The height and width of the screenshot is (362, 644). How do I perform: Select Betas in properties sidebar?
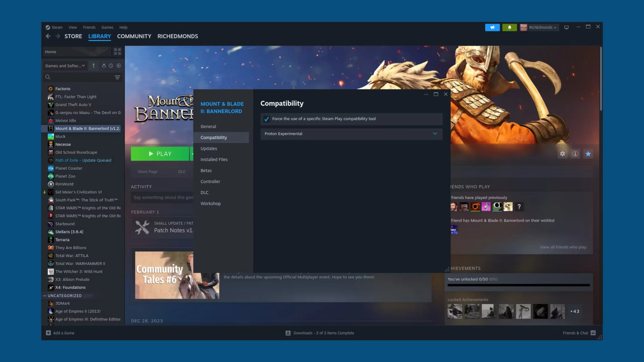point(221,170)
